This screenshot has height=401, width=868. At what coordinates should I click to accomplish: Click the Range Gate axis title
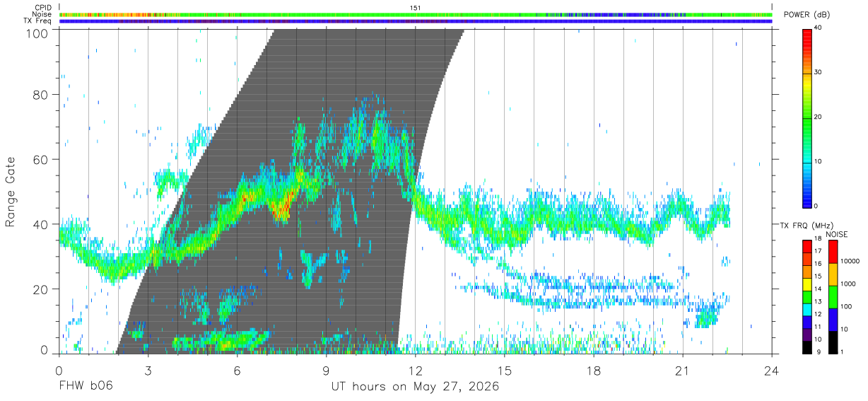tap(11, 192)
